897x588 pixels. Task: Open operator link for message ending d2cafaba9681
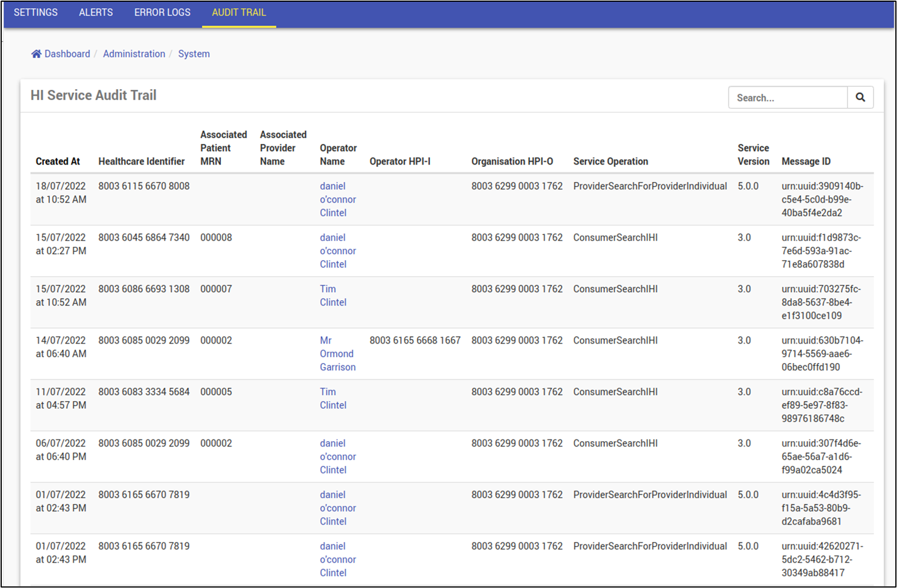[337, 508]
